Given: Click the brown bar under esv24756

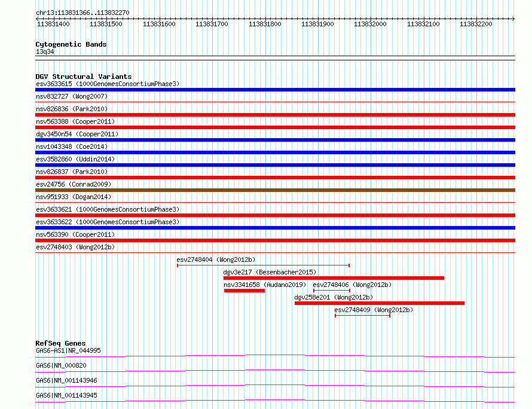Looking at the screenshot, I should 275,190.
